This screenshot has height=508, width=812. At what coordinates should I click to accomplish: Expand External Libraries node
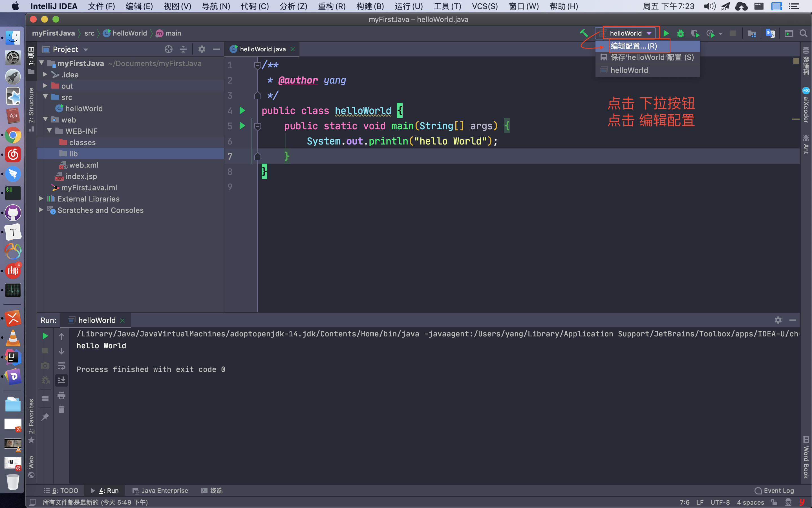tap(41, 199)
